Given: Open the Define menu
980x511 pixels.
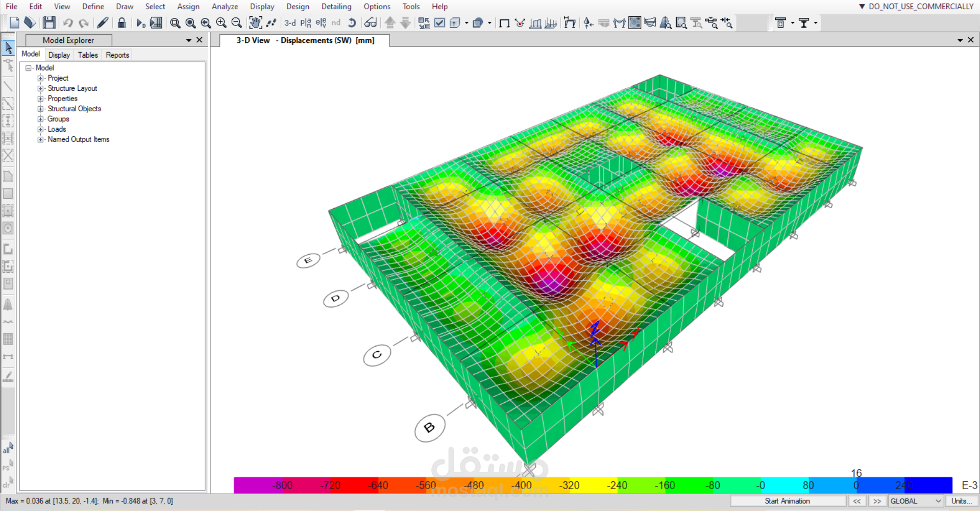Looking at the screenshot, I should [x=93, y=7].
